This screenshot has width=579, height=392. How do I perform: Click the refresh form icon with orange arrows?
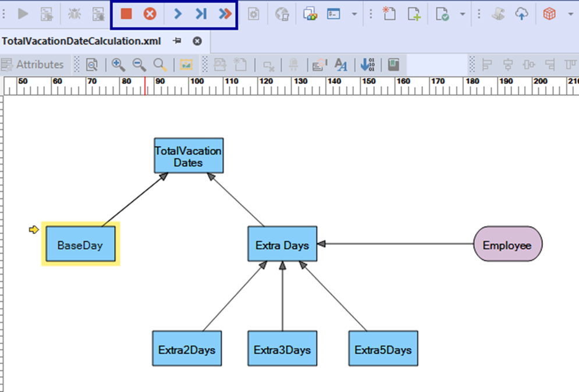[320, 65]
